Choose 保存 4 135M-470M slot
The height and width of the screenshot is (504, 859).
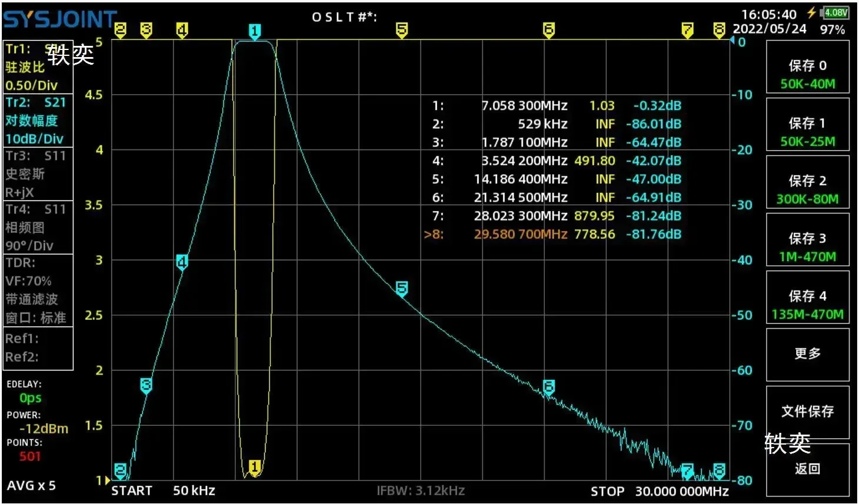tap(807, 297)
